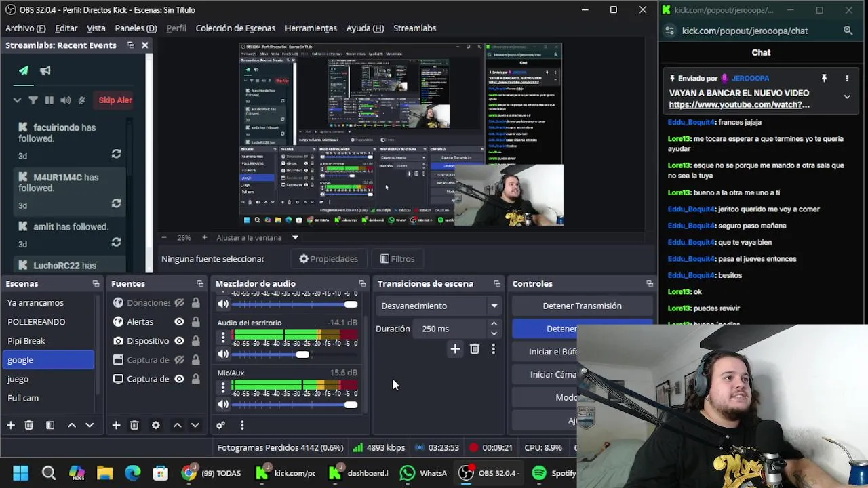Collapse the Streamlabs events chevron
The image size is (868, 488).
tap(17, 100)
